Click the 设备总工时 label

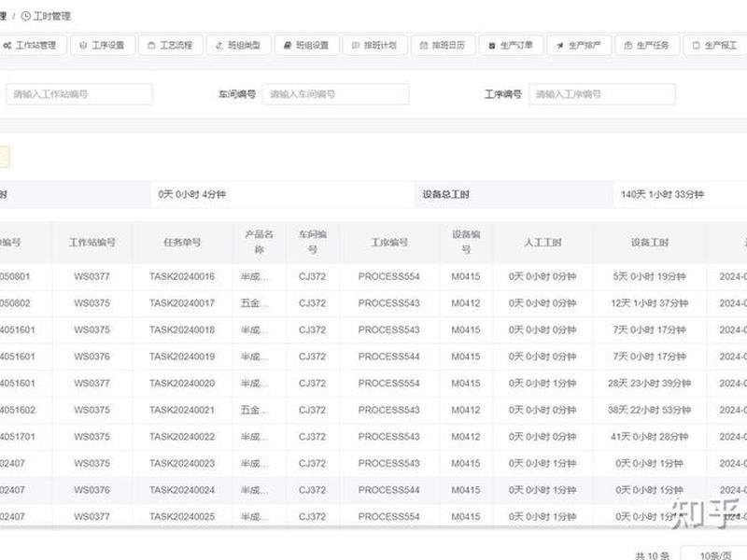click(446, 194)
